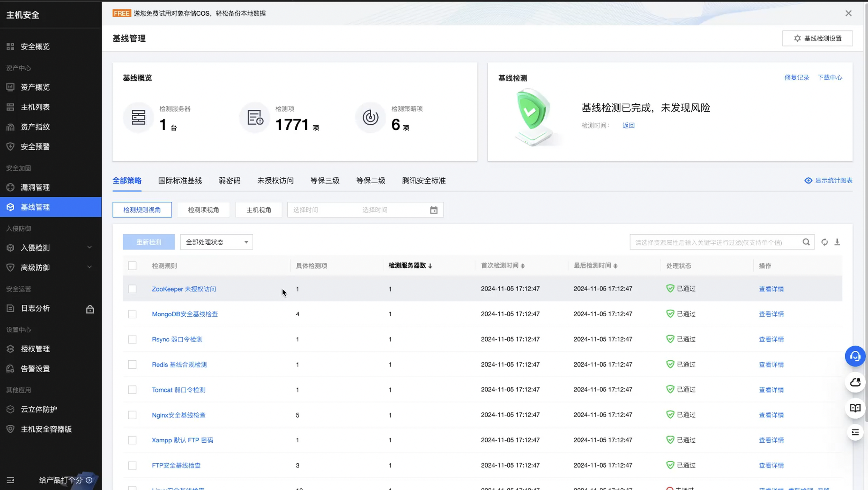Check the select-all checkbox in the table header

132,266
